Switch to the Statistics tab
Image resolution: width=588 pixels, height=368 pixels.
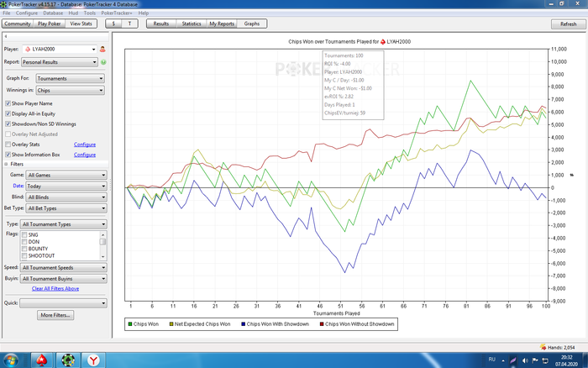coord(192,24)
